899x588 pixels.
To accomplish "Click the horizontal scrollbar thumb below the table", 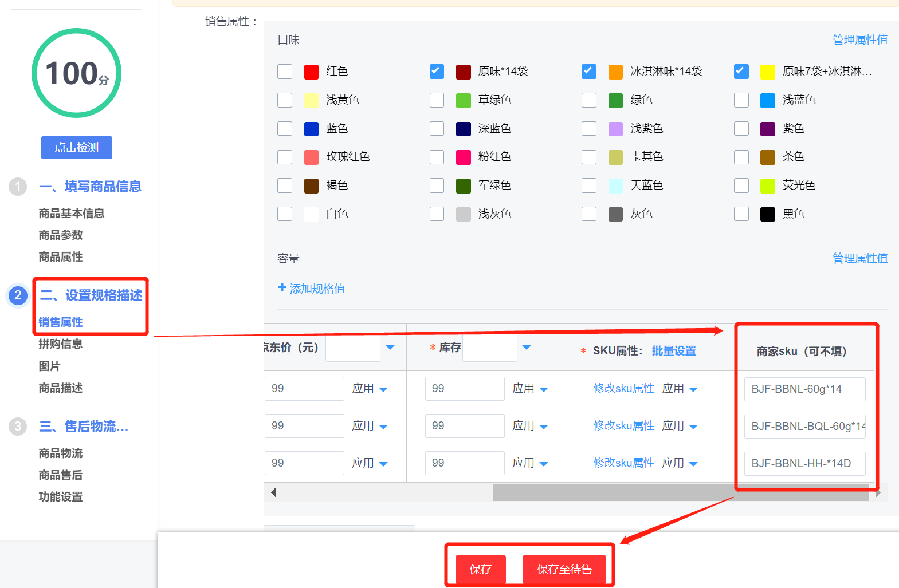I will tap(681, 492).
